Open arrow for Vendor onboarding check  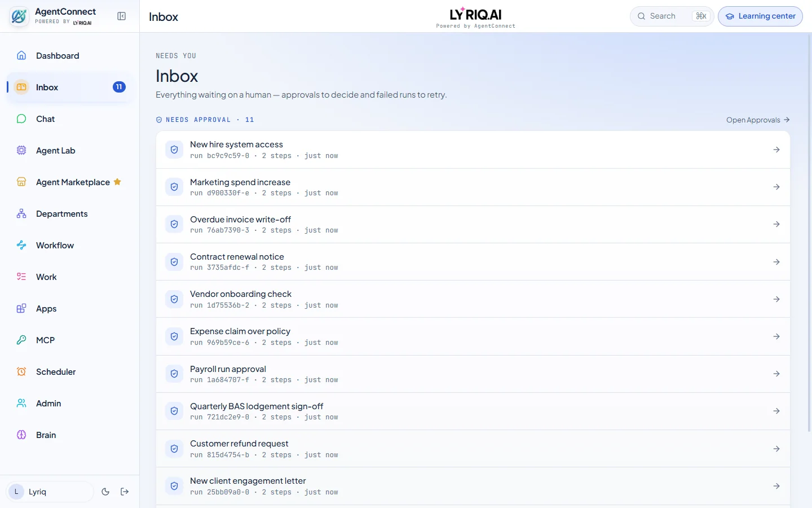point(776,299)
